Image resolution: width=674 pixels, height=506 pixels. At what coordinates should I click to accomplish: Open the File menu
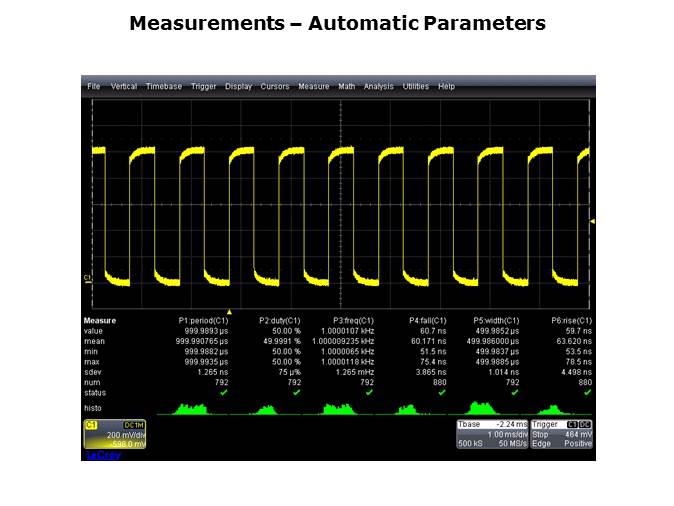point(93,87)
